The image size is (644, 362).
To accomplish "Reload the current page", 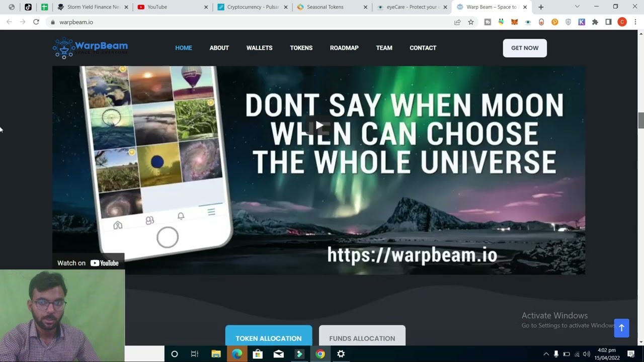I will 36,22.
